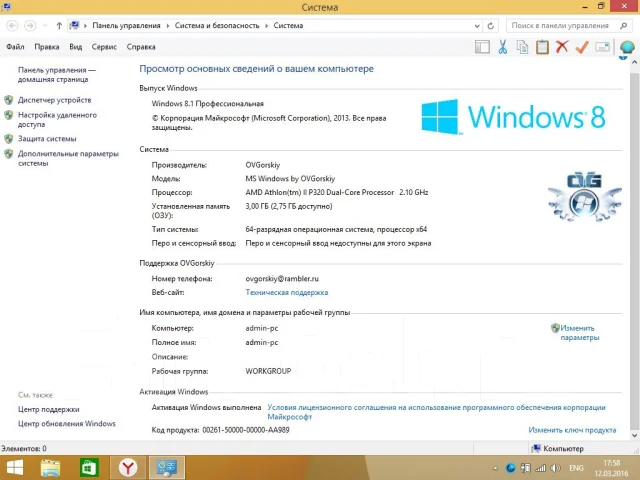Open Диспетчер устройств link

pyautogui.click(x=54, y=100)
